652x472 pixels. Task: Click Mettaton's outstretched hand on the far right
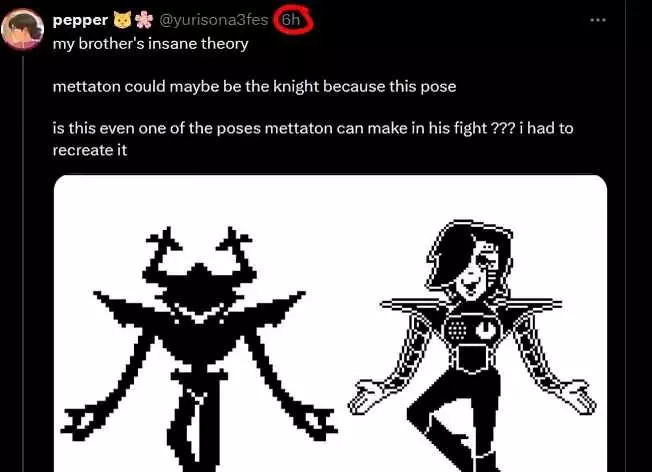coord(579,396)
